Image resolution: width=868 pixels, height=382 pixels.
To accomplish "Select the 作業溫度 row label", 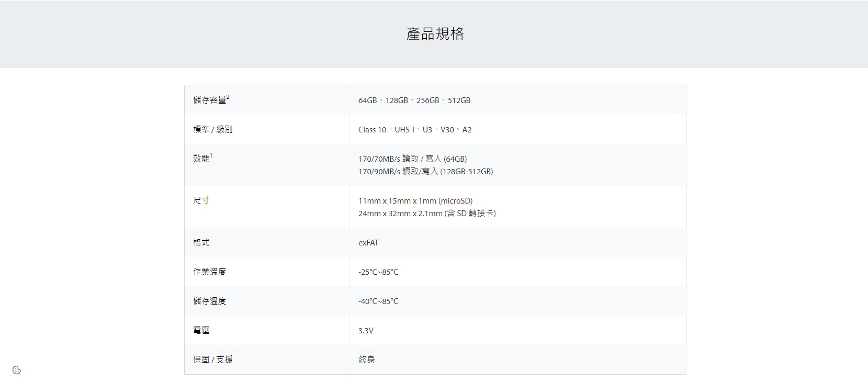I will click(209, 272).
